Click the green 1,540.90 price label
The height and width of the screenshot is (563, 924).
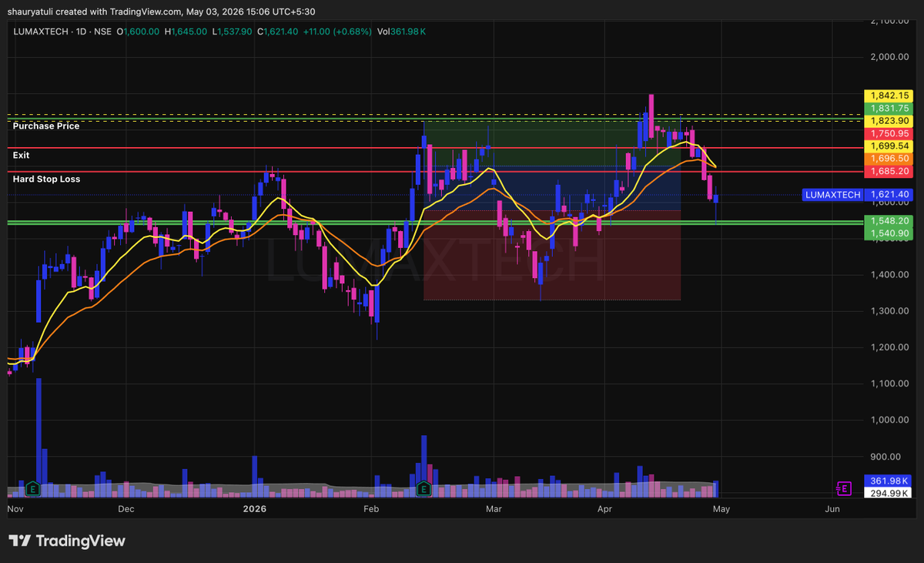[890, 233]
